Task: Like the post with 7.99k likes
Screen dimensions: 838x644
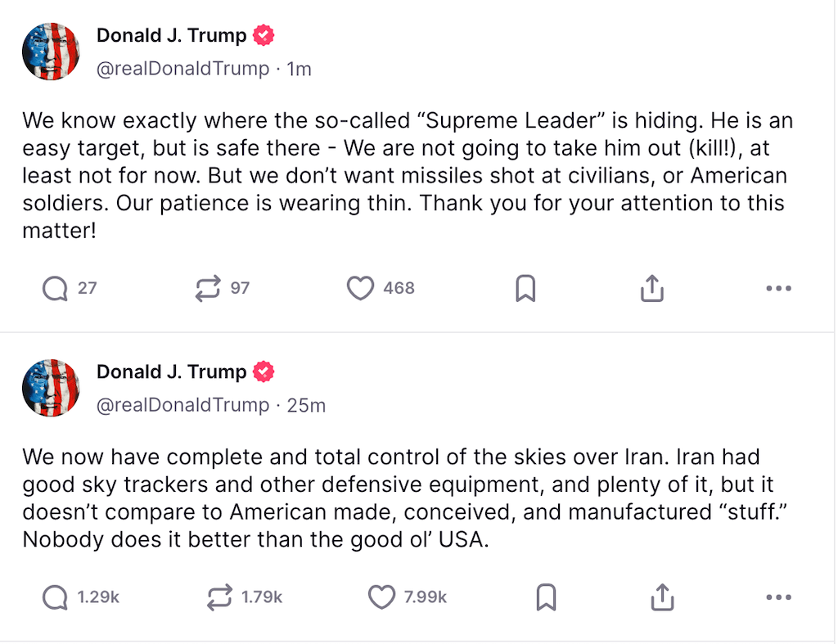Action: tap(381, 597)
